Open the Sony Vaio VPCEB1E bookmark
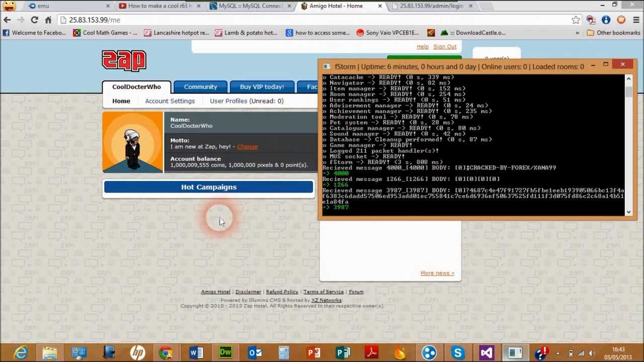This screenshot has width=644, height=362. point(387,33)
